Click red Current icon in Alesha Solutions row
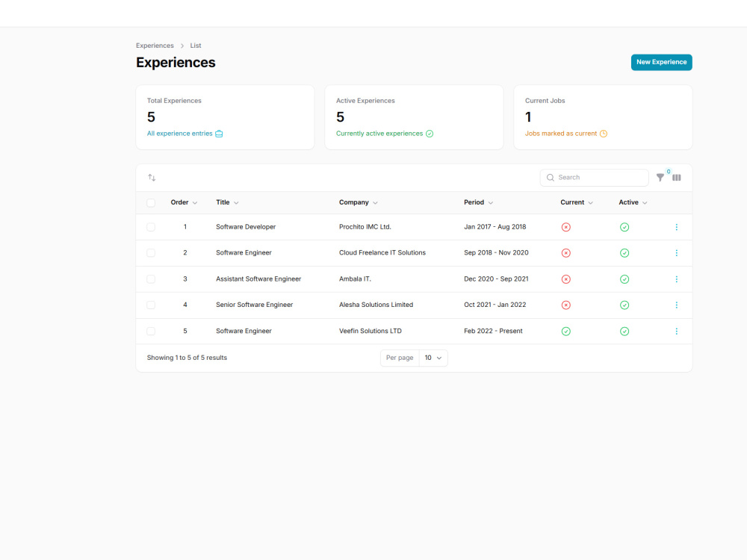The height and width of the screenshot is (560, 747). [566, 305]
